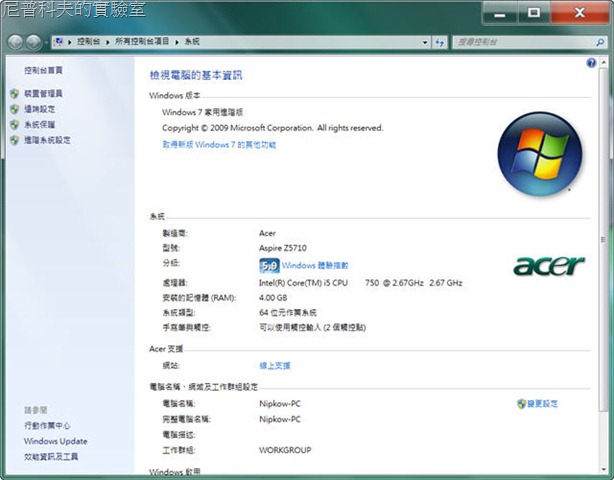Click the Intel(R) Core(TM) i5 CPU processor text

point(303,283)
